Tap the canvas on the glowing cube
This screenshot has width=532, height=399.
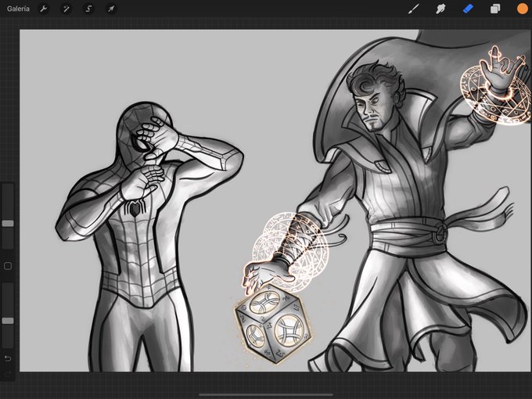coord(273,325)
